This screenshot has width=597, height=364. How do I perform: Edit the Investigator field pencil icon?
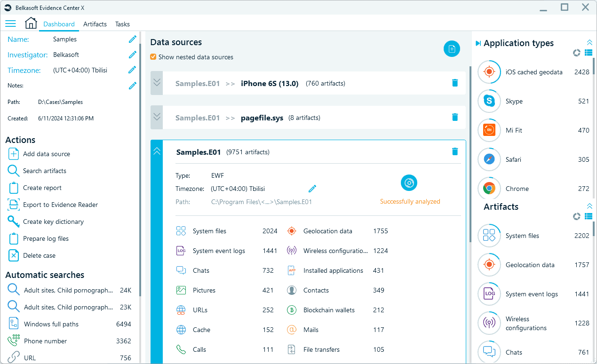click(133, 55)
